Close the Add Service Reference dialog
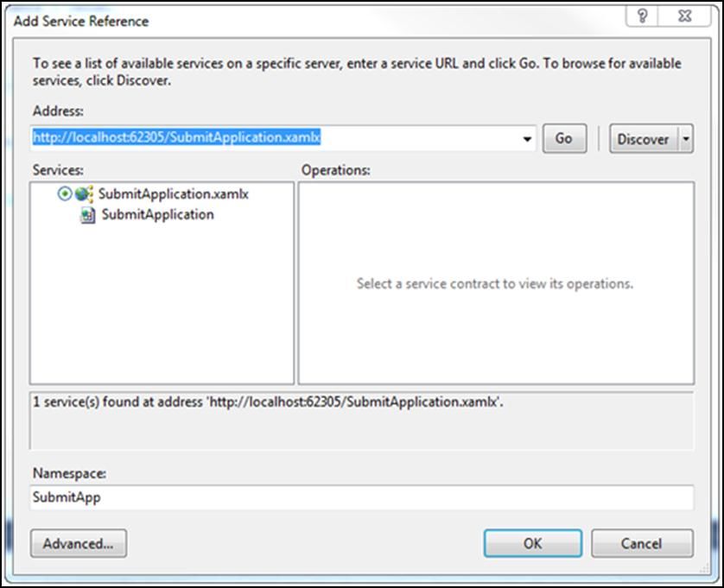Image resolution: width=724 pixels, height=588 pixels. pos(685,16)
